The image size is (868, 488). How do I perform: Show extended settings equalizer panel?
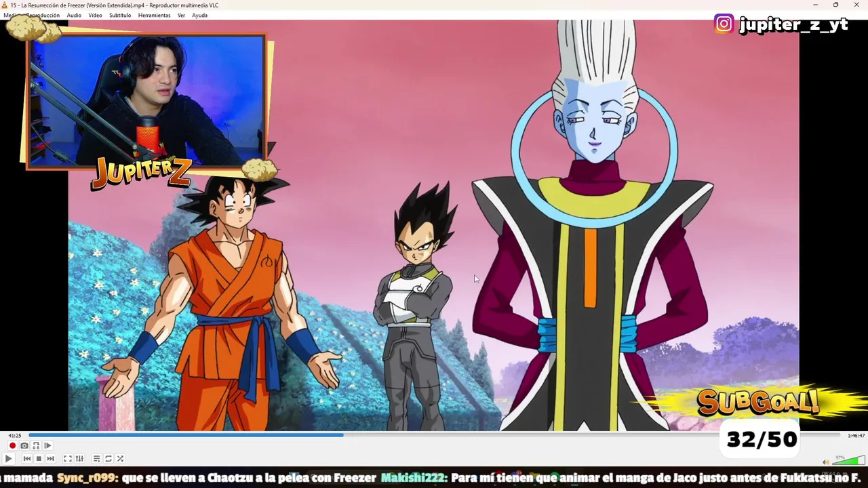click(x=79, y=459)
